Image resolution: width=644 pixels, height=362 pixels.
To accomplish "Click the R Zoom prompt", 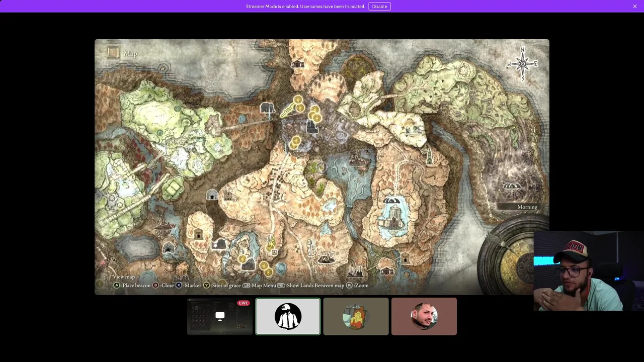I will click(x=357, y=286).
